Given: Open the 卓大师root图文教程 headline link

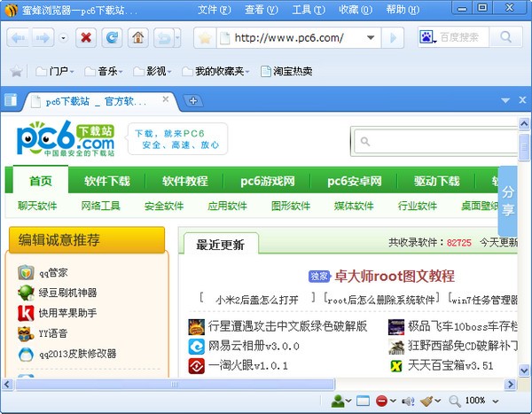Looking at the screenshot, I should [395, 277].
